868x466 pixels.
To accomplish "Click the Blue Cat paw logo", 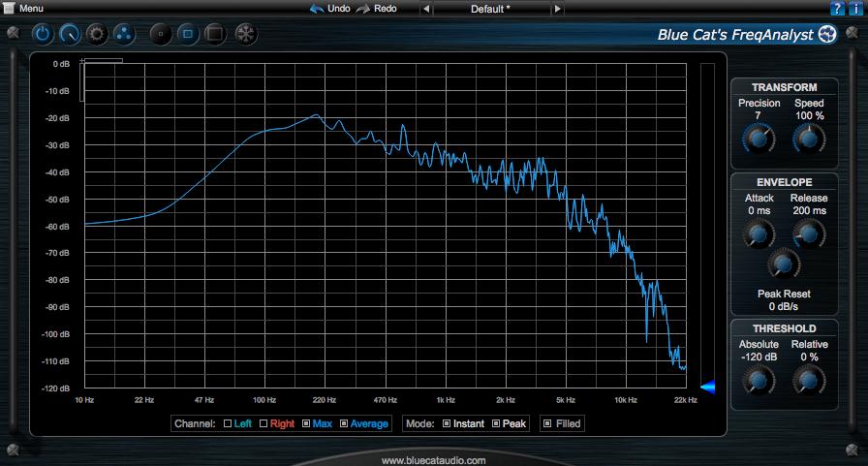I will pos(827,36).
